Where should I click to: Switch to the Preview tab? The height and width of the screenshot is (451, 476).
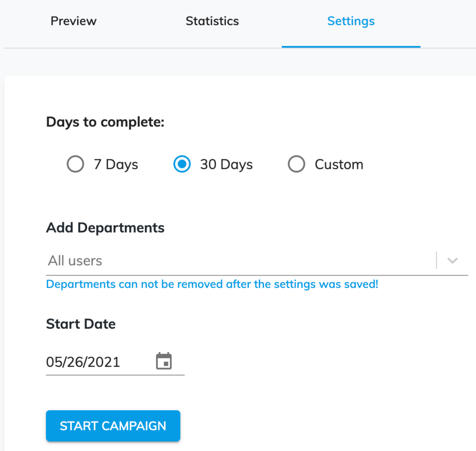point(73,21)
